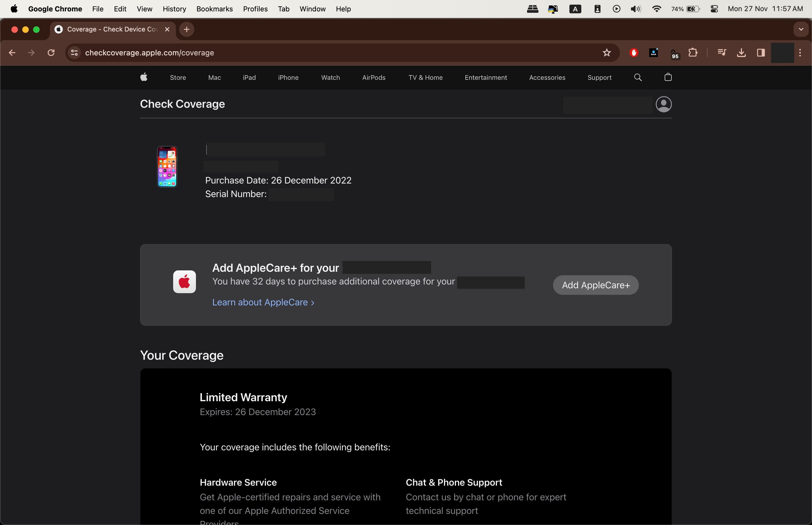
Task: Open the shopping bag icon
Action: tap(668, 77)
